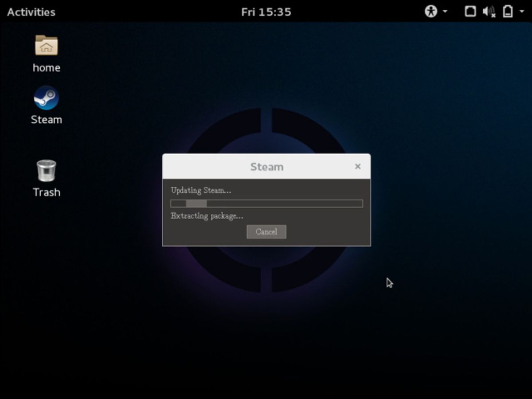Click the muted volume speaker icon
The width and height of the screenshot is (532, 399).
[489, 12]
